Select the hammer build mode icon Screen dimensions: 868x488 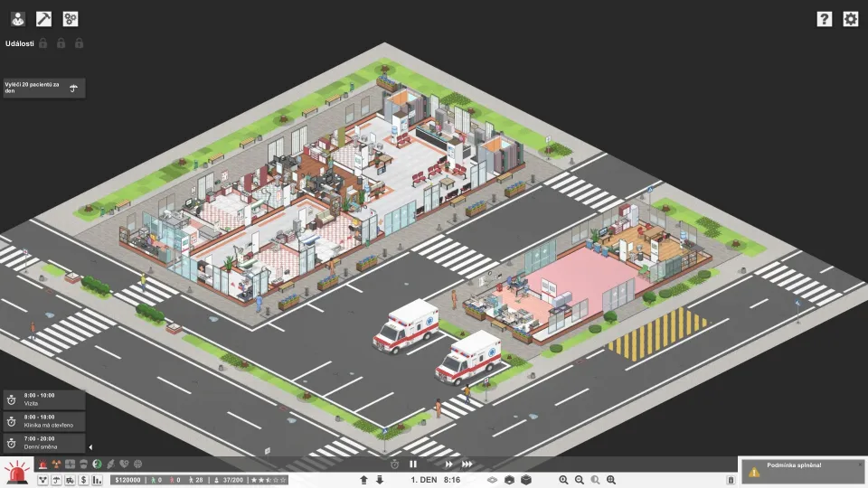43,18
